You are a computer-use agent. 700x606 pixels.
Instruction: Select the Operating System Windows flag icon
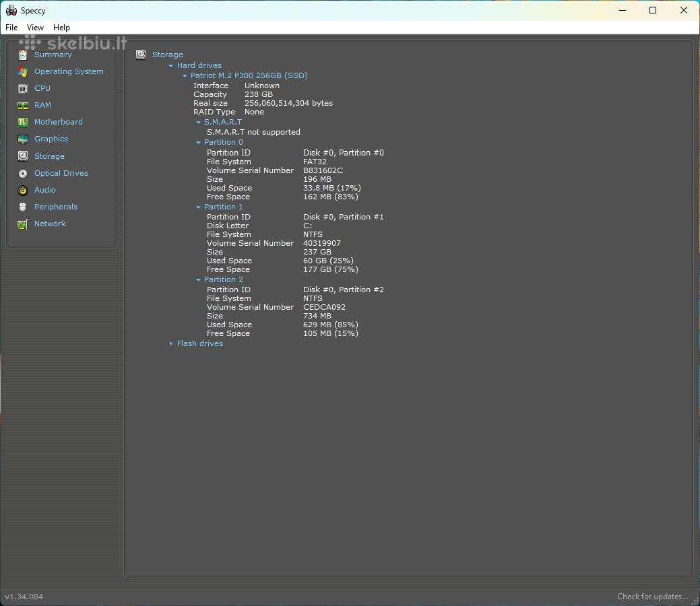point(23,72)
